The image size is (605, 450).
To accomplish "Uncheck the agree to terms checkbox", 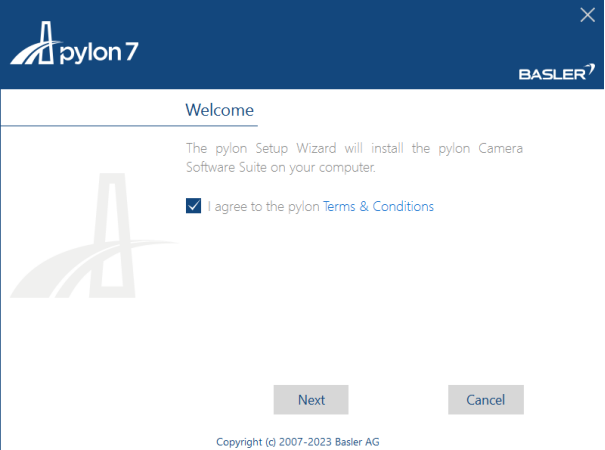I will (x=193, y=206).
